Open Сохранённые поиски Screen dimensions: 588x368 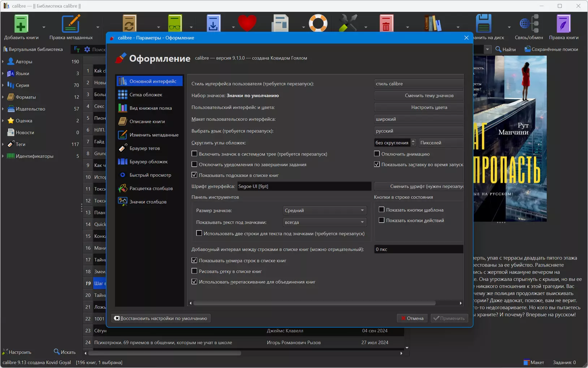551,49
